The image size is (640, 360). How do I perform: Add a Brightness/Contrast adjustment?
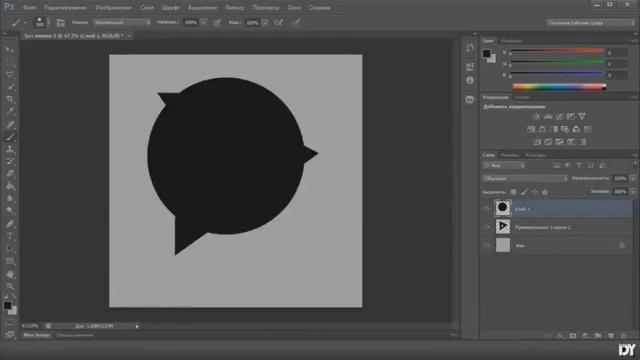click(x=536, y=117)
